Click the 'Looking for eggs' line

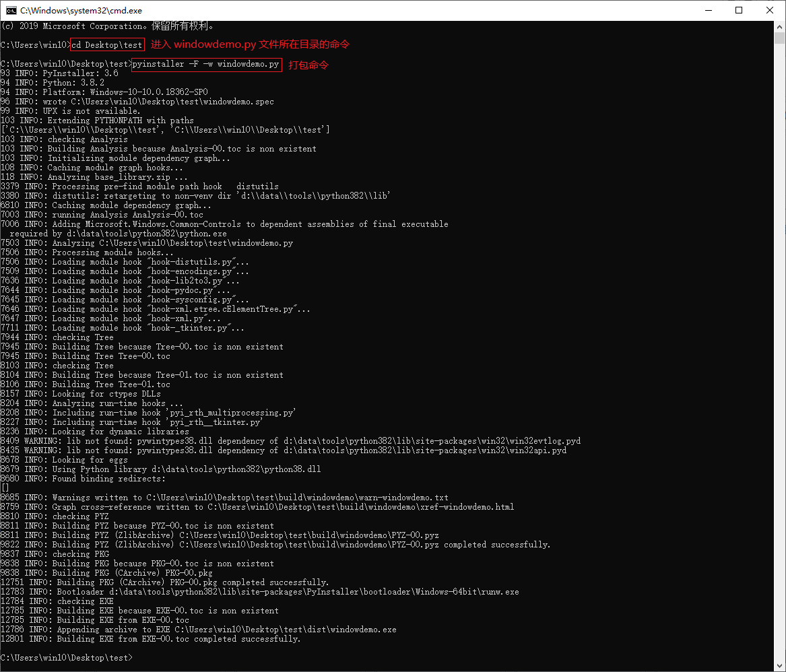pos(64,460)
